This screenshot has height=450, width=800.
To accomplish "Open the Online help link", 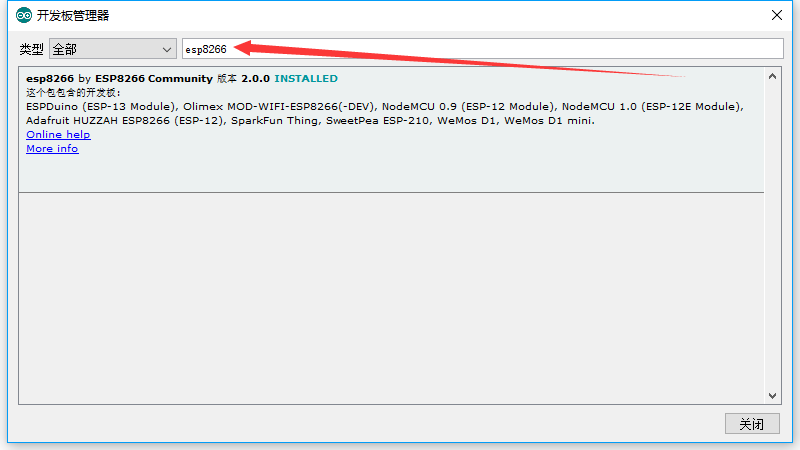I will coord(58,134).
